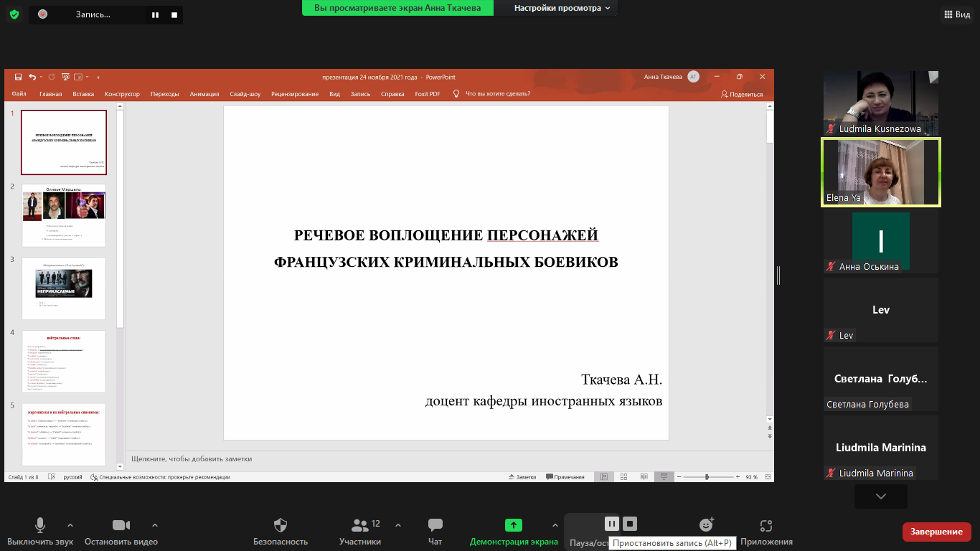980x551 pixels.
Task: Open the Reactions smiley icon
Action: [x=707, y=525]
